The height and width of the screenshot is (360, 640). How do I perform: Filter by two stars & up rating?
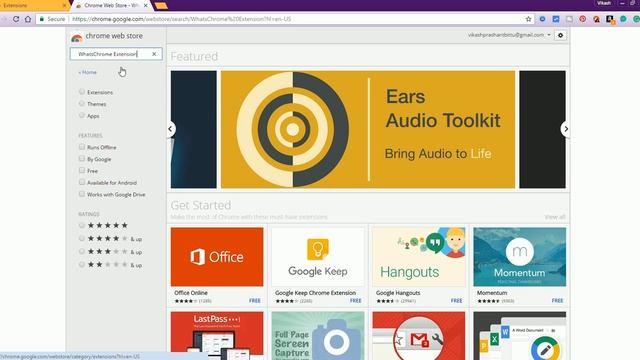click(x=82, y=264)
